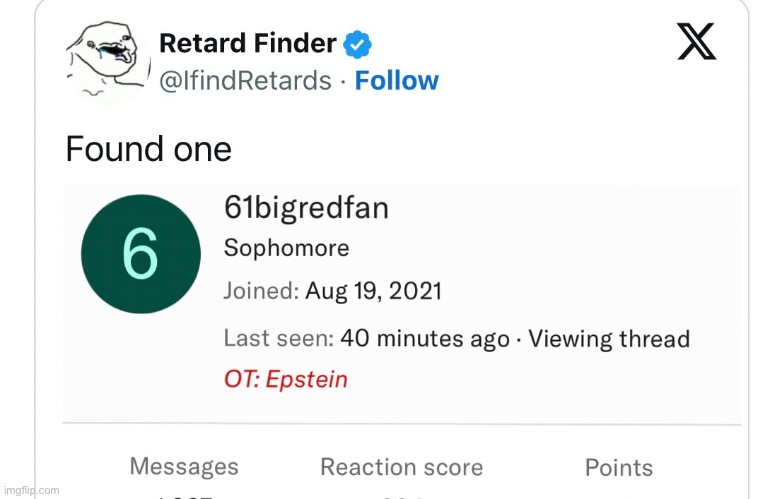
Task: Click the Sophomore user title
Action: [x=286, y=248]
